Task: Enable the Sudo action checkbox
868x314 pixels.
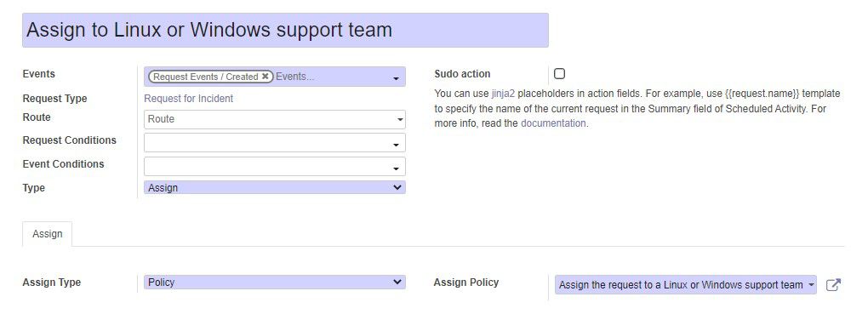Action: (559, 74)
